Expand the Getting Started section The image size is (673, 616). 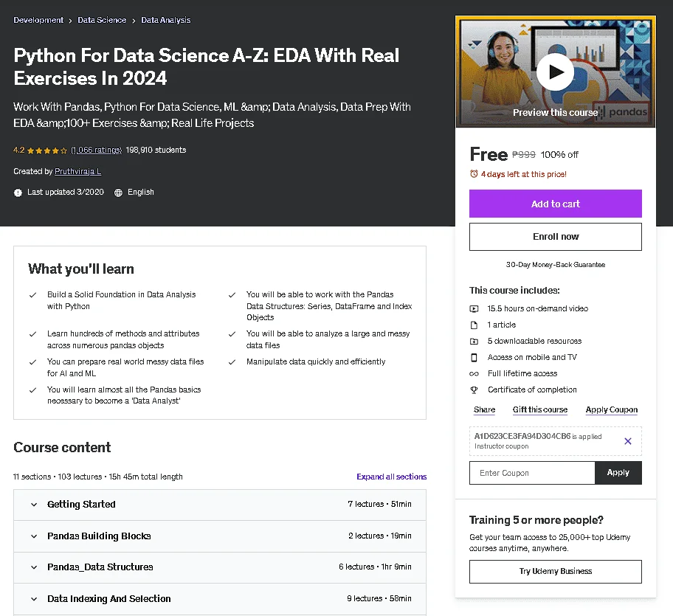[220, 505]
